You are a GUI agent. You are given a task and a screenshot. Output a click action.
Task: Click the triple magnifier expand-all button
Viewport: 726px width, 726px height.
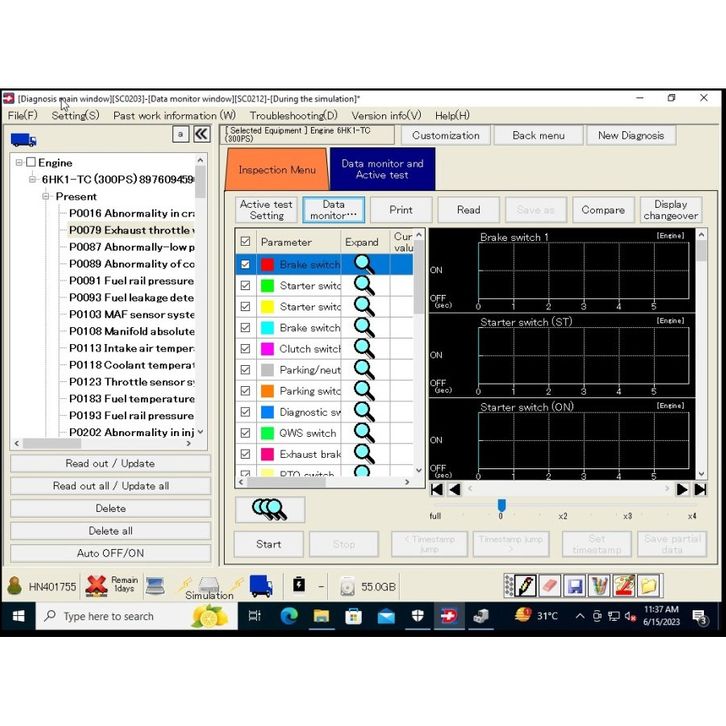270,509
